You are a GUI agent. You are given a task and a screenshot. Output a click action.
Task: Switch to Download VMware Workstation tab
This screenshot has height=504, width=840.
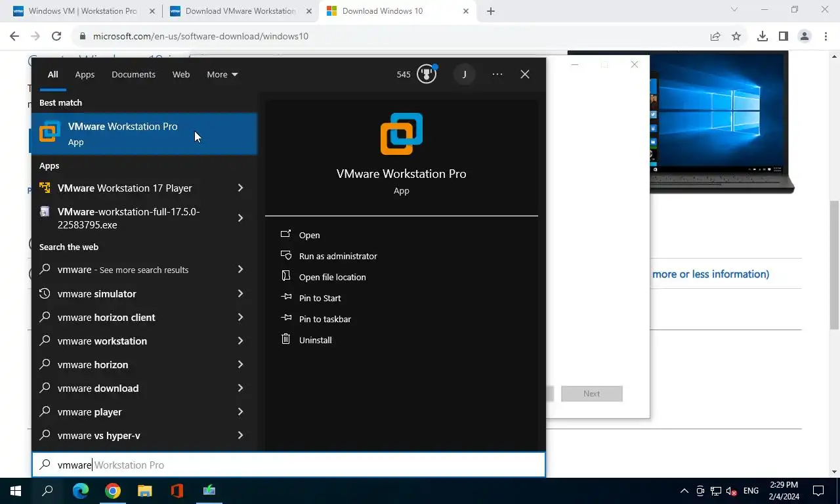[240, 11]
